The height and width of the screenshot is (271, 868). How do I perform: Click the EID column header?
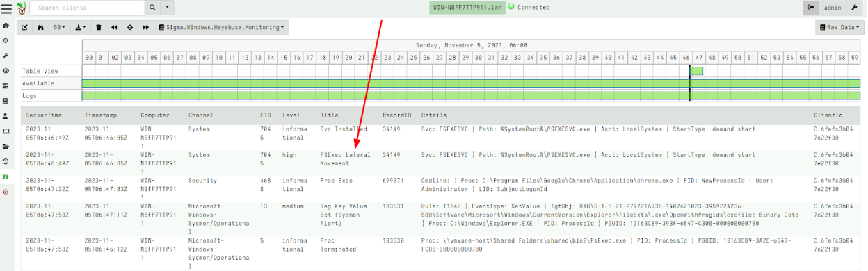(x=265, y=115)
